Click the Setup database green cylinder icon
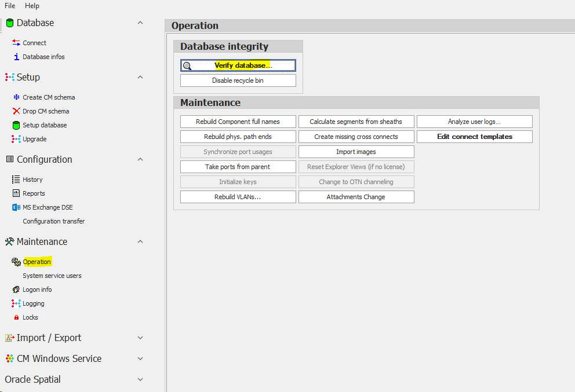The height and width of the screenshot is (392, 575). click(16, 125)
